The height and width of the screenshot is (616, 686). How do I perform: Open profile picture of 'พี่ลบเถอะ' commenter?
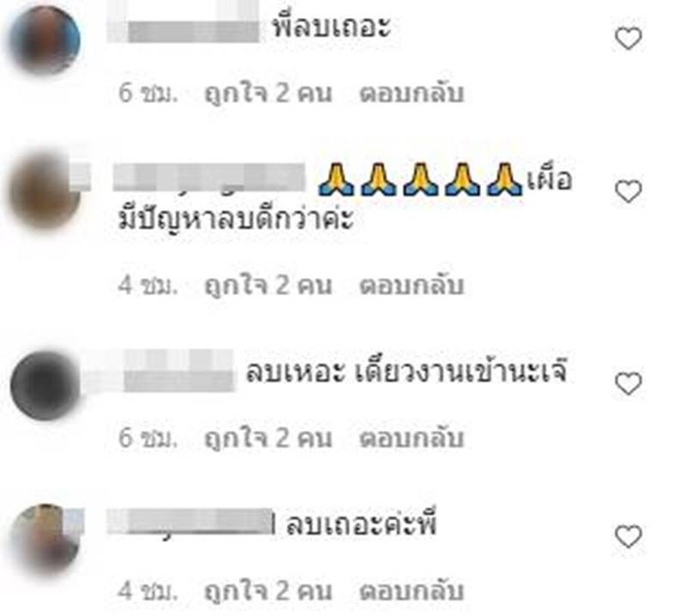pyautogui.click(x=45, y=39)
